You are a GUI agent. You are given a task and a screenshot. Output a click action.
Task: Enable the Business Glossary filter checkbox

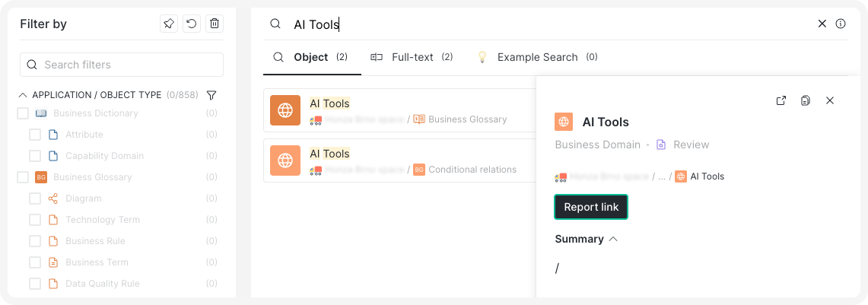click(23, 177)
